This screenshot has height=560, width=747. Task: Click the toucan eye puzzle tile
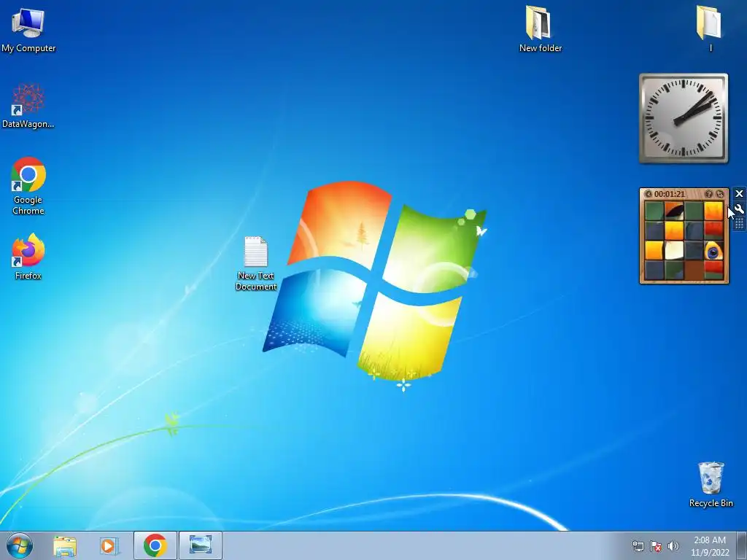point(713,251)
